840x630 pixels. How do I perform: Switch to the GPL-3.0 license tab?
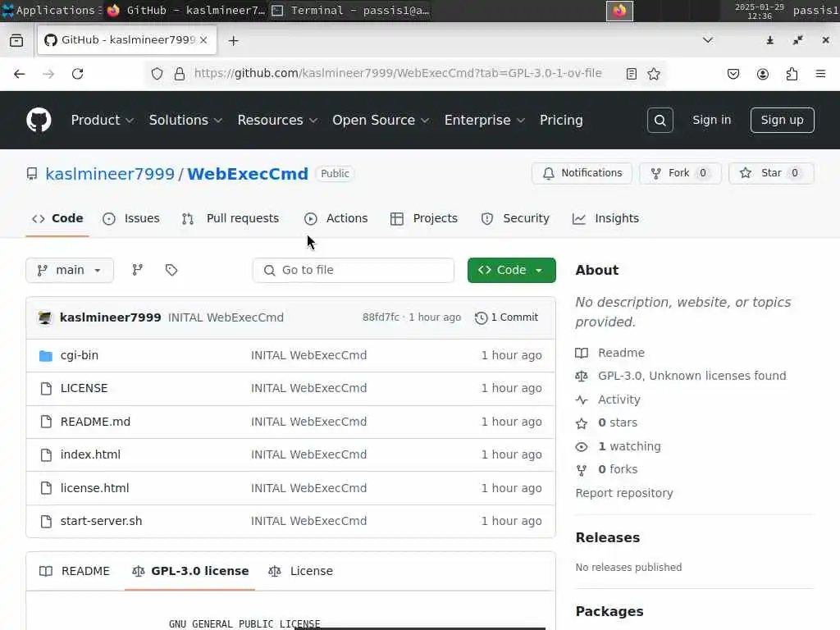click(x=190, y=571)
